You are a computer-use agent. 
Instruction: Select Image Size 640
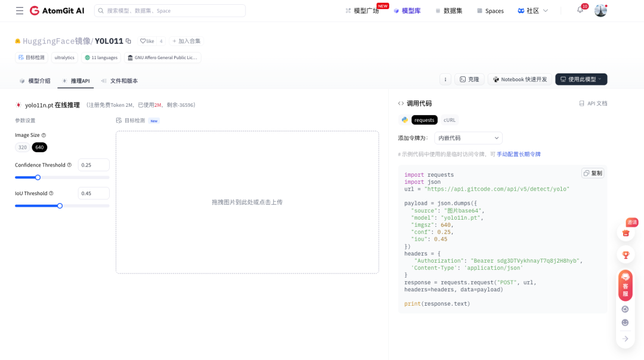(39, 147)
